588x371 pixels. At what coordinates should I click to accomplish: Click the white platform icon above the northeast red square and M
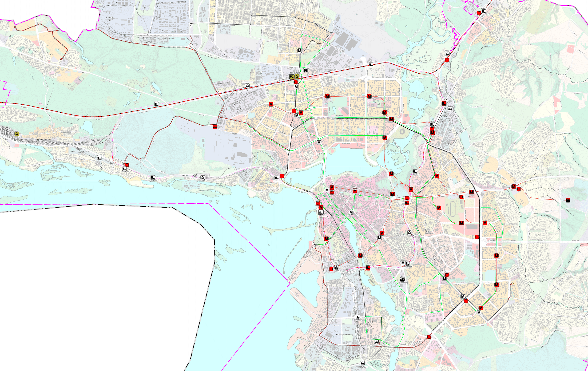[x=433, y=124]
